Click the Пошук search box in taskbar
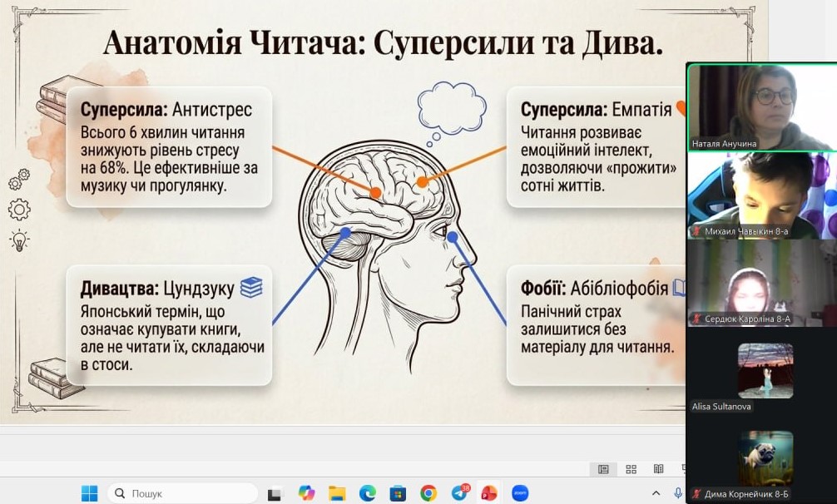 click(x=183, y=492)
